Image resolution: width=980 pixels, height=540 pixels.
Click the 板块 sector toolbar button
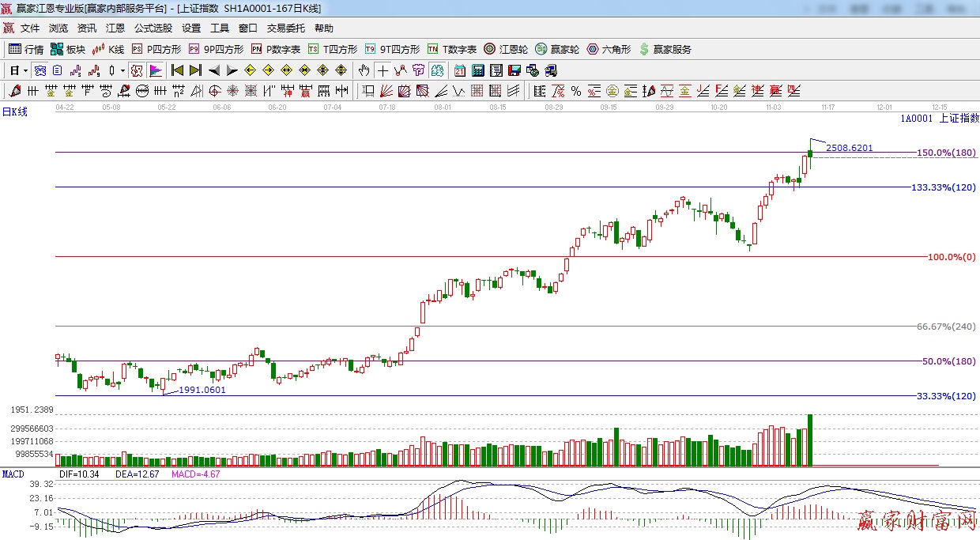coord(67,49)
